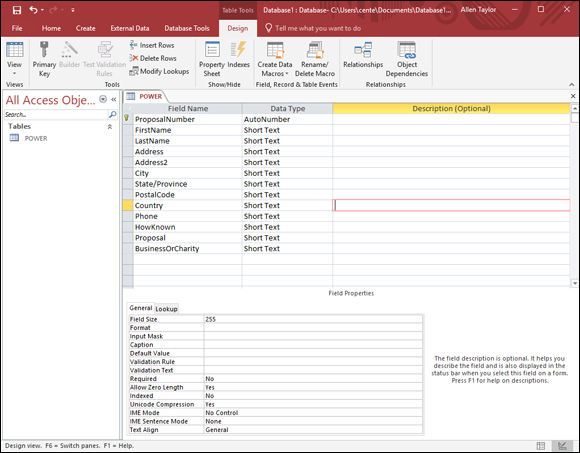Viewport: 580px width, 453px height.
Task: Select the General field properties tab
Action: point(141,308)
